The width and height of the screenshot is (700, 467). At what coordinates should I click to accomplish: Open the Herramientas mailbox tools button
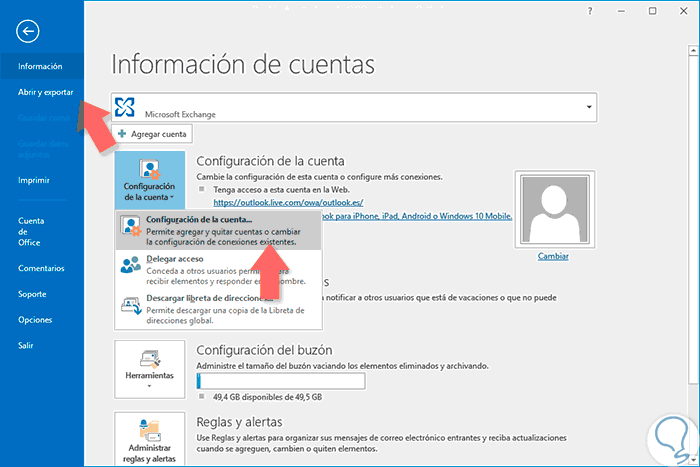[149, 367]
